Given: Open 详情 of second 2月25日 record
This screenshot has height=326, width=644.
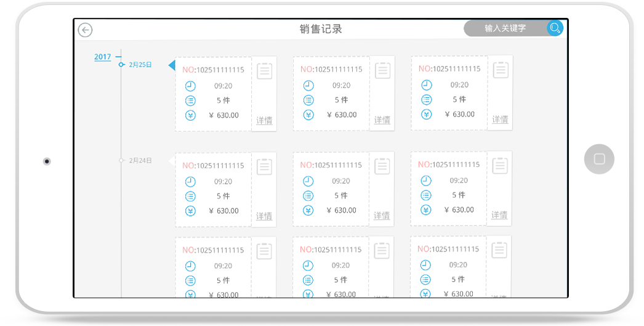Looking at the screenshot, I should [x=382, y=120].
